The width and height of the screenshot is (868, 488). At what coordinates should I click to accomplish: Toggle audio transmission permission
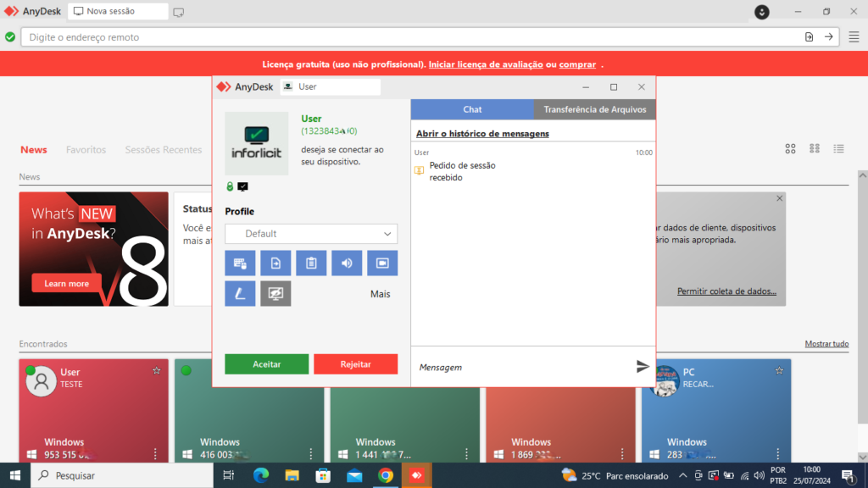(x=347, y=263)
